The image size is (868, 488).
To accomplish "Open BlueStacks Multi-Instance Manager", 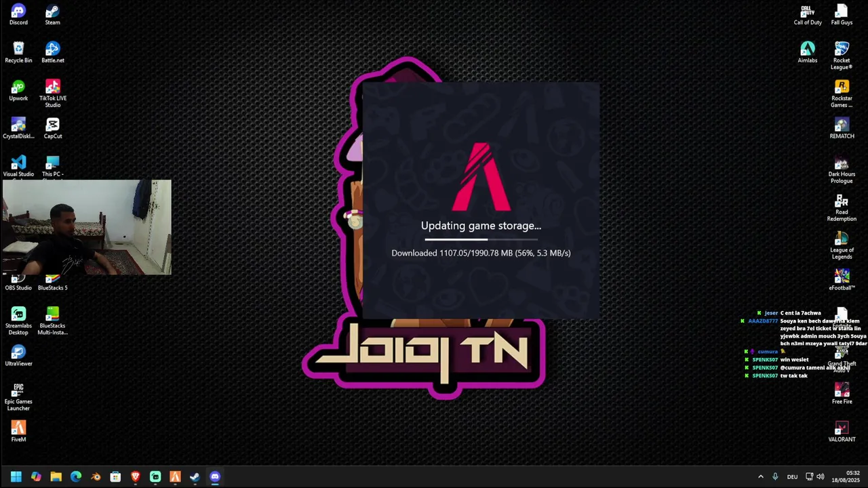I will (x=52, y=321).
